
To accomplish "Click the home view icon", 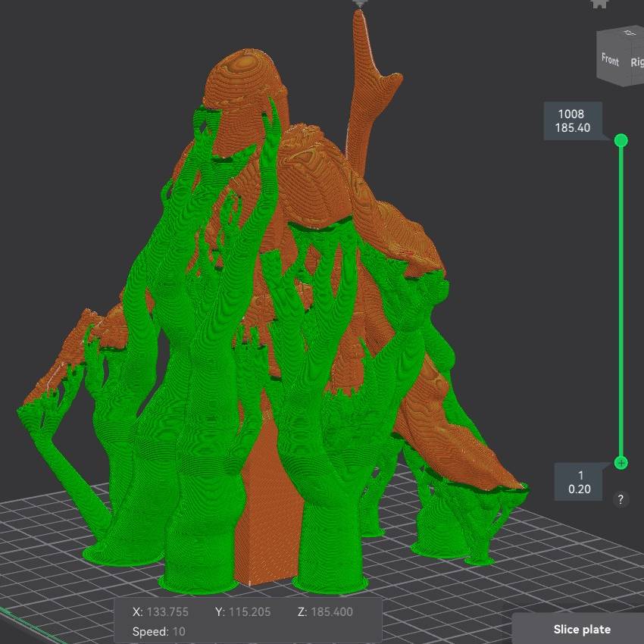I will (599, 4).
